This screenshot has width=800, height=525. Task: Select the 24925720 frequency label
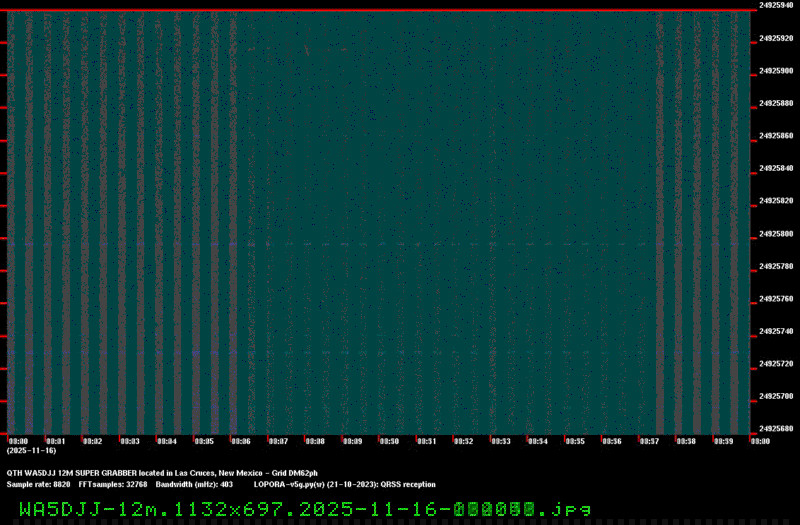(x=777, y=364)
